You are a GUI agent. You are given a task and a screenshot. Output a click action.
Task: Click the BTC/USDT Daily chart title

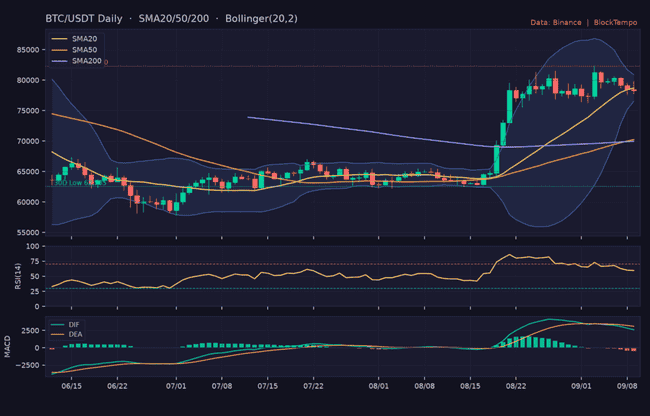(84, 19)
